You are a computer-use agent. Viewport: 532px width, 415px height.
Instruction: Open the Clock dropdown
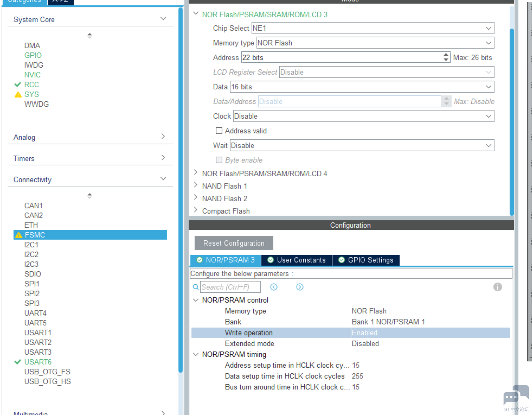click(364, 116)
